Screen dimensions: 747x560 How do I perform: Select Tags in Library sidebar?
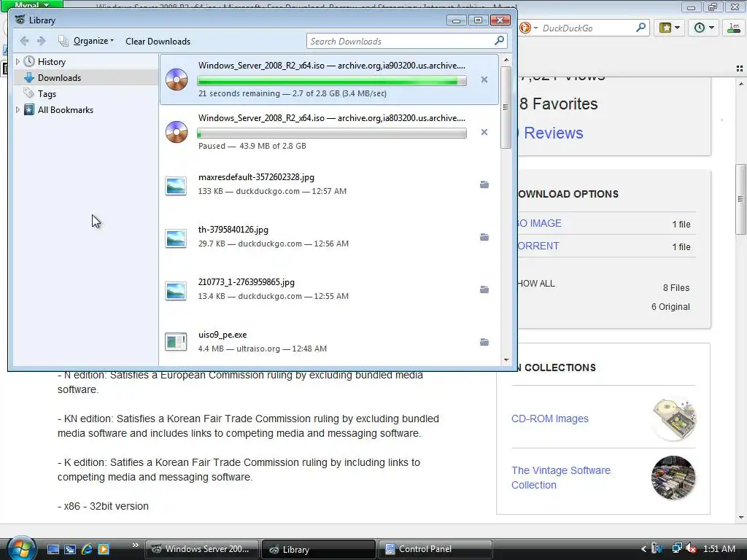pos(47,94)
